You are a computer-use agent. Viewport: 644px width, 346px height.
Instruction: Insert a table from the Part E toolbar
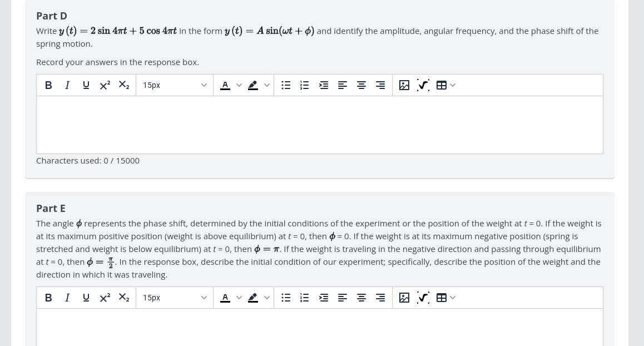tap(442, 298)
